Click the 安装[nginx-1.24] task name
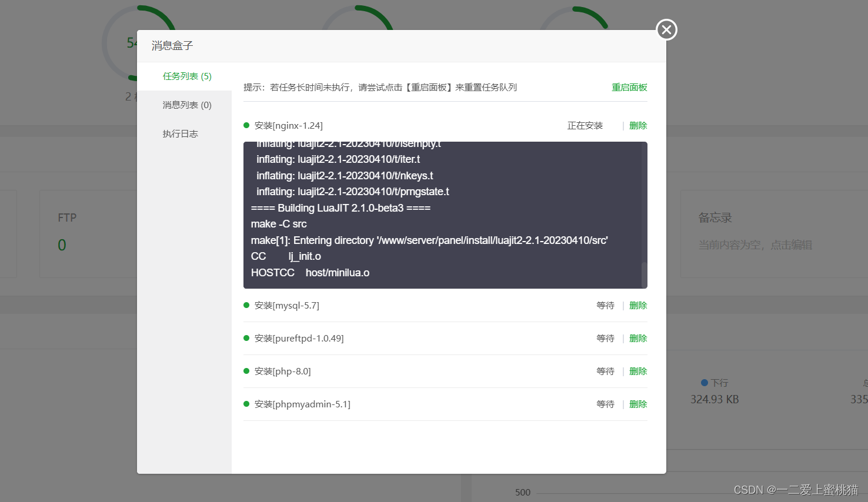 point(289,126)
